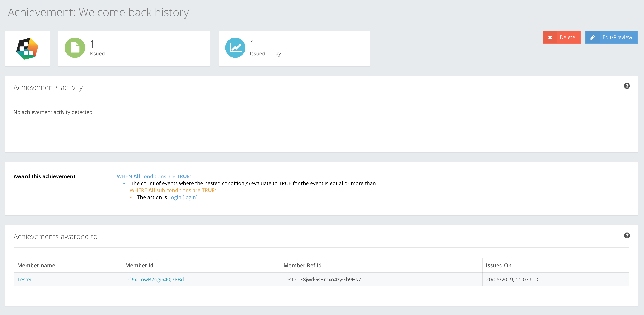This screenshot has height=315, width=644.
Task: Click the blue Issued Today chart icon
Action: 235,47
